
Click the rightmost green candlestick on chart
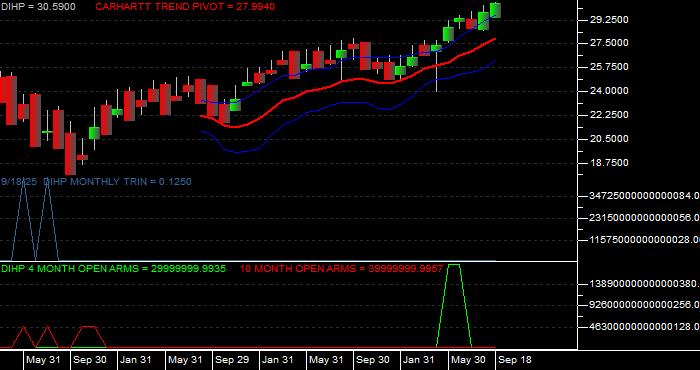495,10
